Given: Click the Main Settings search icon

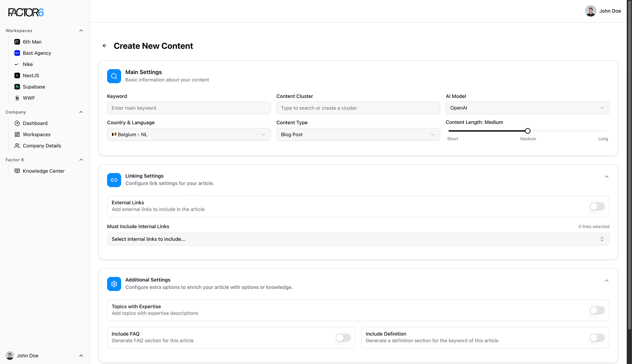Looking at the screenshot, I should click(114, 76).
